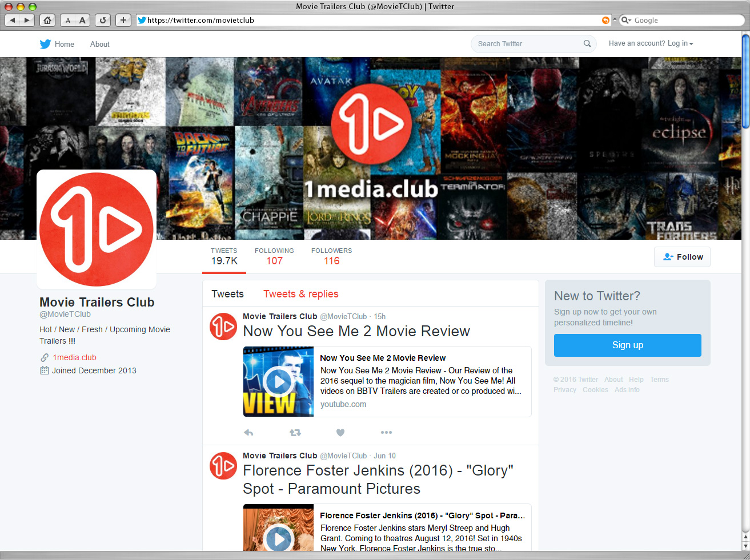Click avatar beside Florence Foster Jenkins tweet
The height and width of the screenshot is (560, 750).
223,466
